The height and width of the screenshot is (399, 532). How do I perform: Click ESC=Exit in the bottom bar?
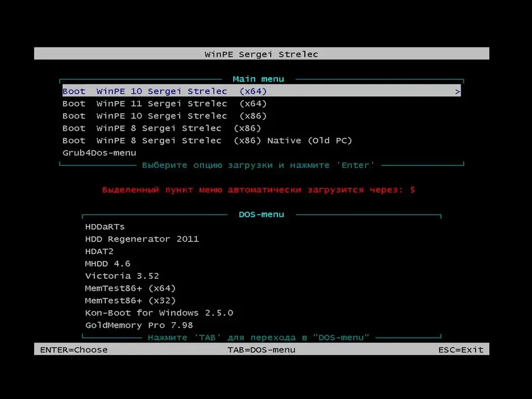[461, 350]
